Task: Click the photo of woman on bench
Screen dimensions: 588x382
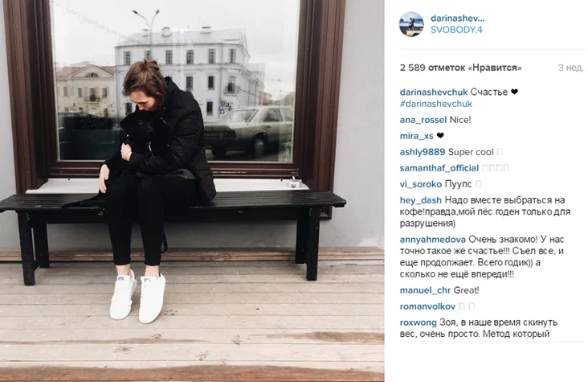Action: [192, 191]
